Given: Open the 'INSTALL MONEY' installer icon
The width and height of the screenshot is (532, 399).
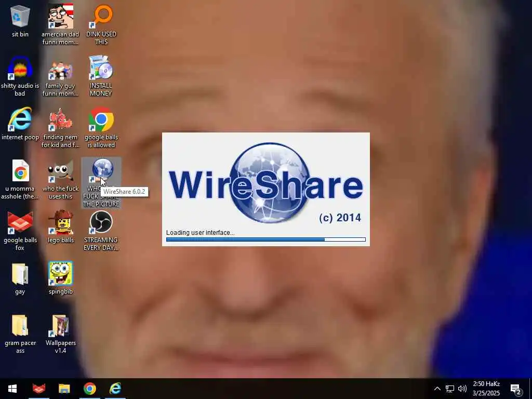Looking at the screenshot, I should 101,76.
